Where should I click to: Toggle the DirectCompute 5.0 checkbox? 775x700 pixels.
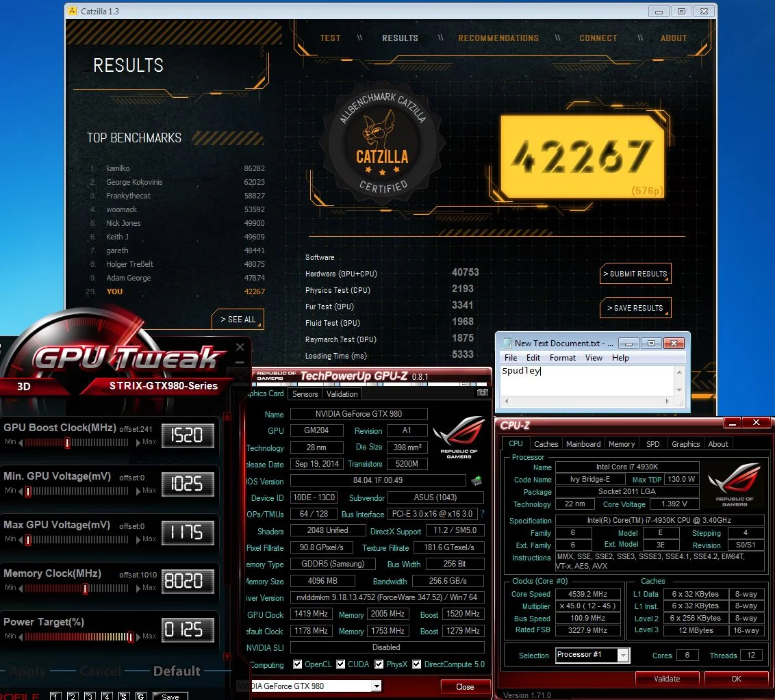click(x=417, y=664)
